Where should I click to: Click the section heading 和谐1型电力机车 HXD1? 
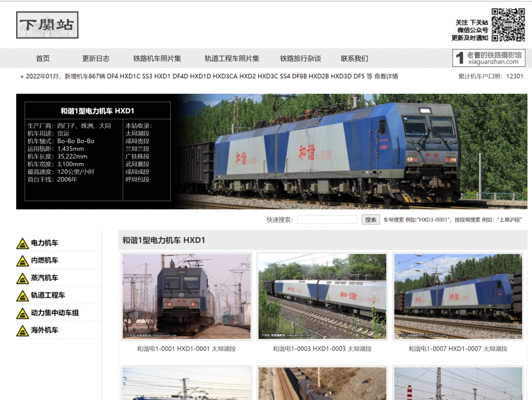tap(164, 240)
